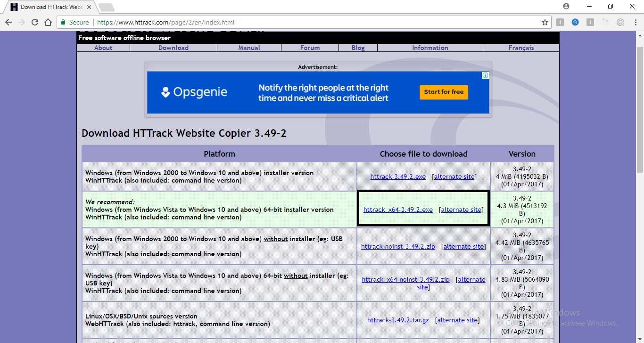Viewport: 644px width, 343px height.
Task: Click the Advertisement: label
Action: (x=318, y=67)
